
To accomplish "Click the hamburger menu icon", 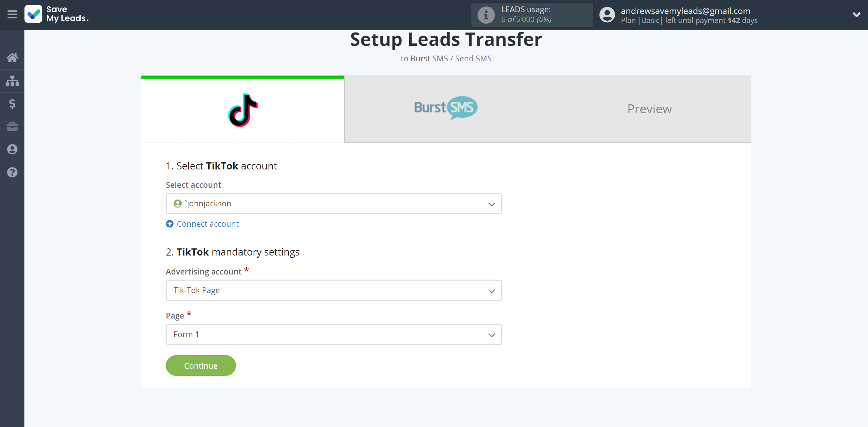I will click(13, 15).
